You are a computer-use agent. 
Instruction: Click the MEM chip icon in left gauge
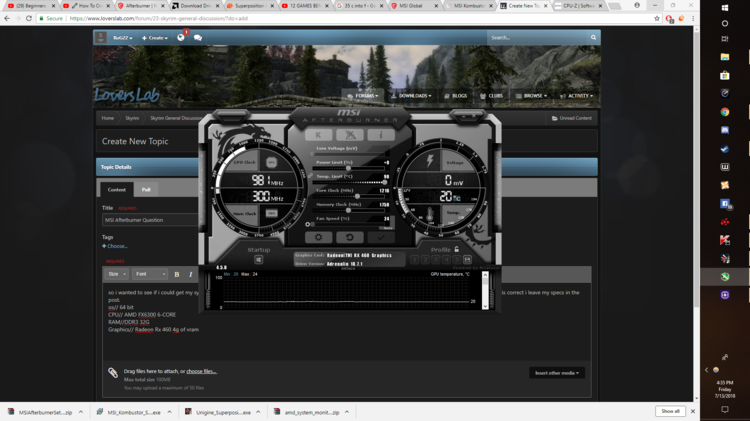click(x=271, y=213)
